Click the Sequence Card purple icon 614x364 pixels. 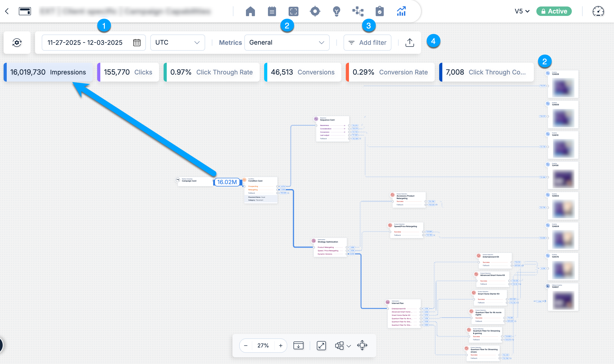[316, 119]
